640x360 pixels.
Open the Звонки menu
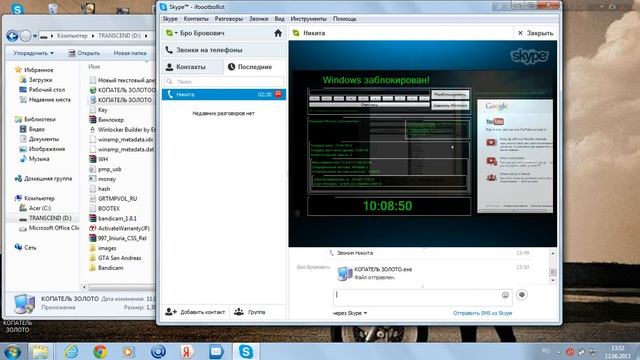[x=259, y=19]
